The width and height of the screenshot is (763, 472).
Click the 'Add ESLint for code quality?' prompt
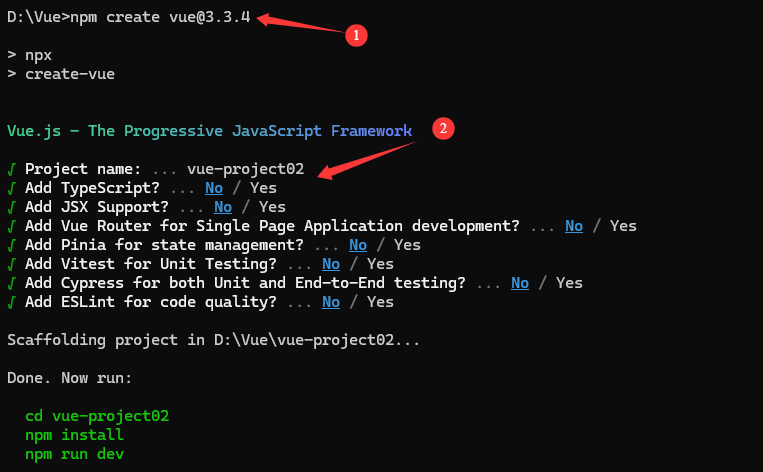point(151,302)
